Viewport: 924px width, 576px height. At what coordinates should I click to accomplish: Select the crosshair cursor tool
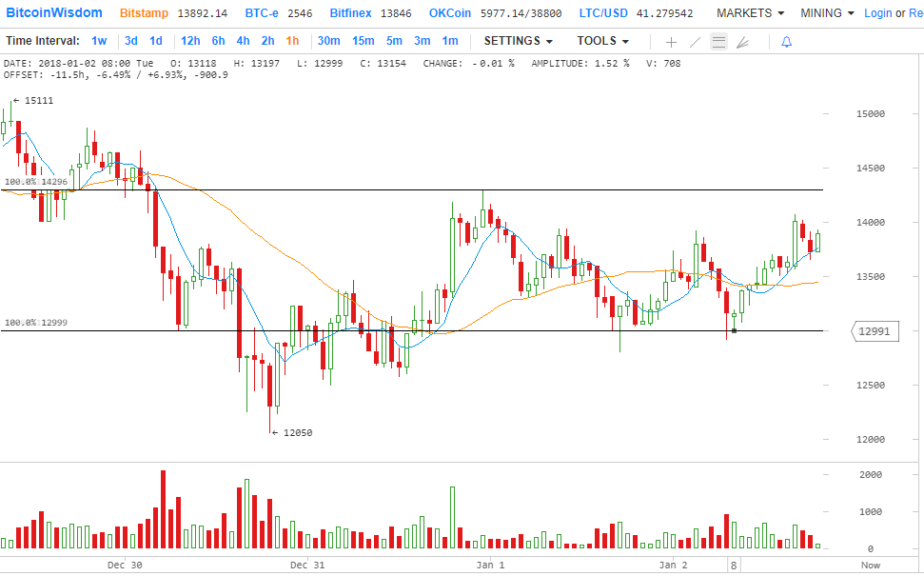[671, 42]
